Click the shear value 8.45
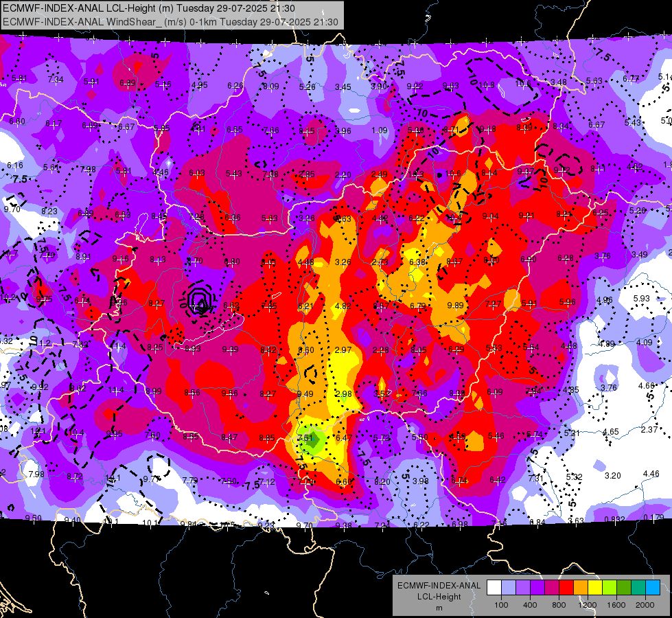Screen dimensions: 672x618 tap(159, 216)
